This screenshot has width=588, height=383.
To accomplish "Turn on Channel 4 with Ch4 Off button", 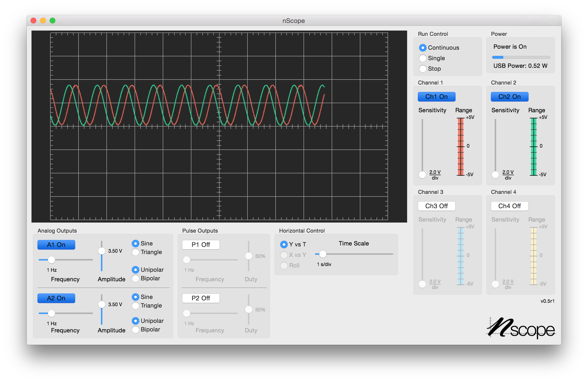I will (509, 206).
